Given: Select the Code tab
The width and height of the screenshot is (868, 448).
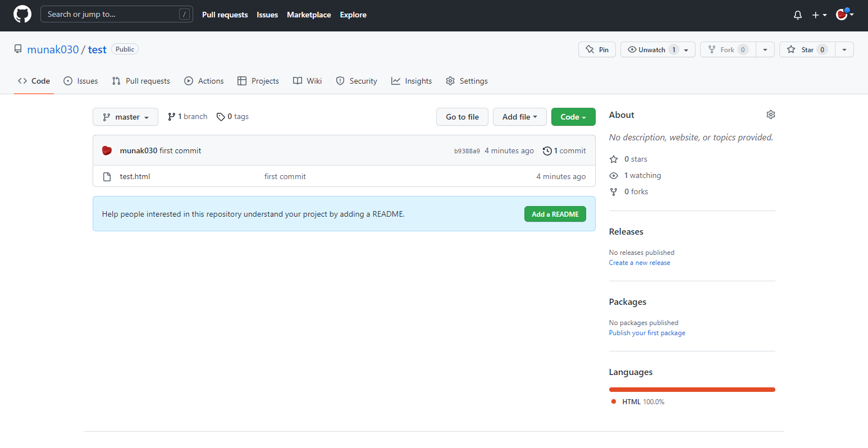Looking at the screenshot, I should coord(34,81).
